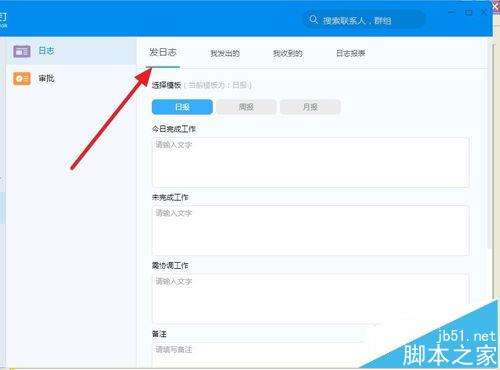Open the 审批 entry in sidebar
This screenshot has width=500, height=370.
(71, 79)
